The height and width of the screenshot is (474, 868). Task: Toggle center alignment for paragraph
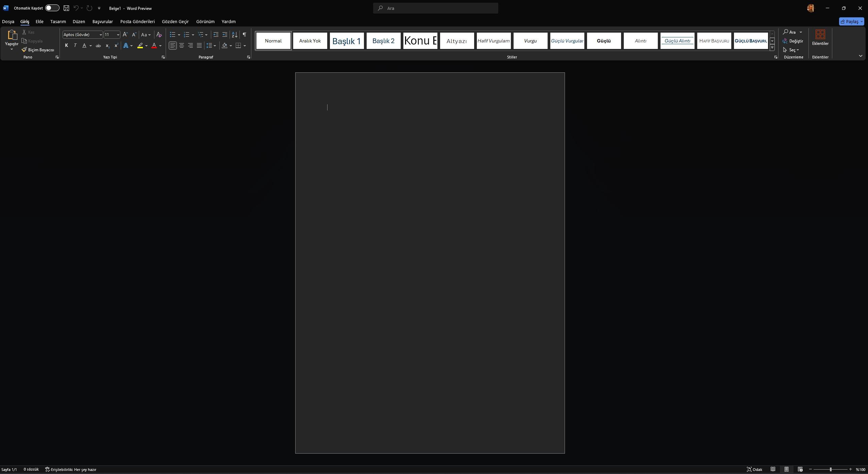tap(182, 46)
